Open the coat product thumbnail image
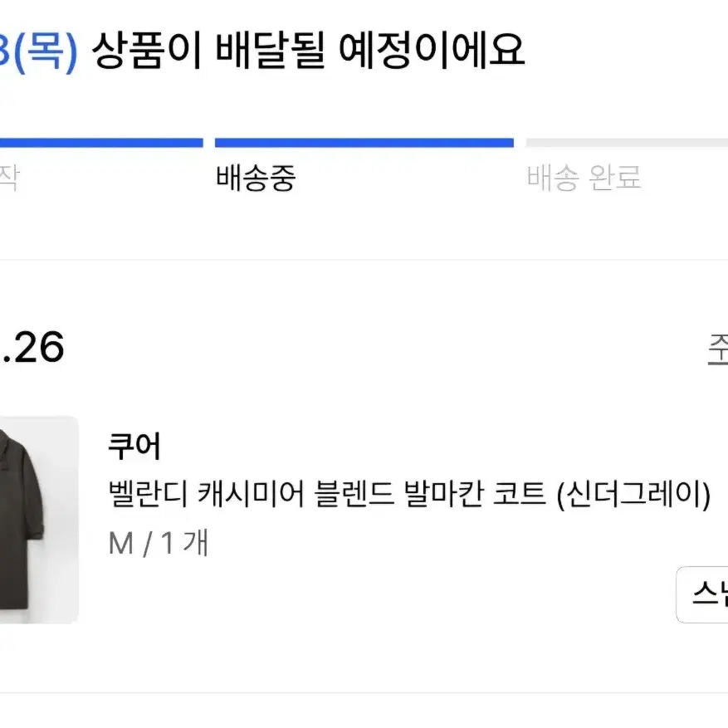The width and height of the screenshot is (728, 728). click(39, 520)
